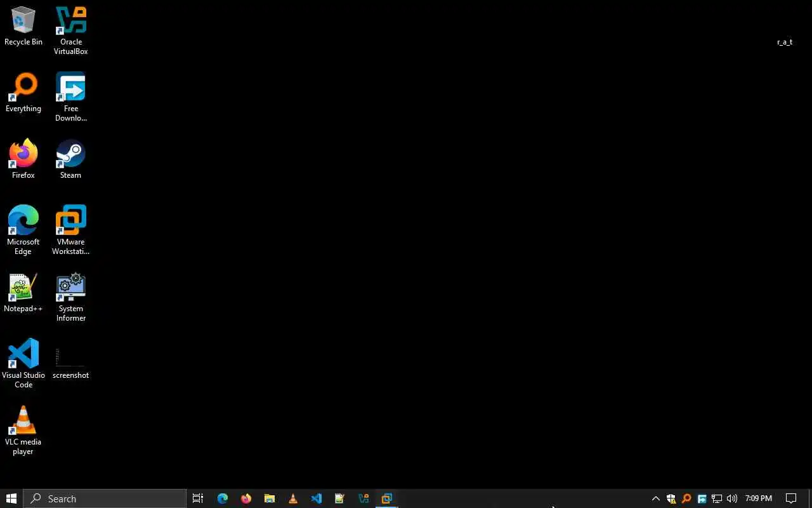Select the Steam desktop shortcut
The height and width of the screenshot is (508, 812).
(70, 160)
